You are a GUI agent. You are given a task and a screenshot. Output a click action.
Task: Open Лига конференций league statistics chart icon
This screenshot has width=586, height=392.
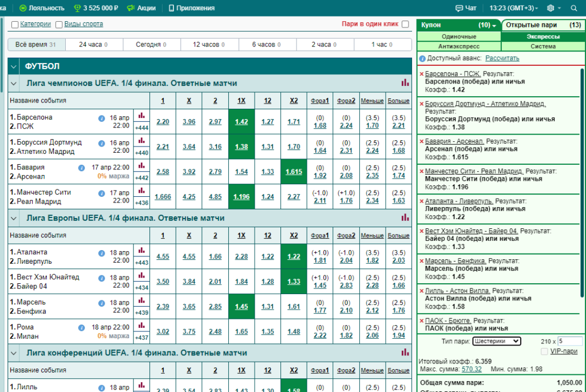click(405, 353)
